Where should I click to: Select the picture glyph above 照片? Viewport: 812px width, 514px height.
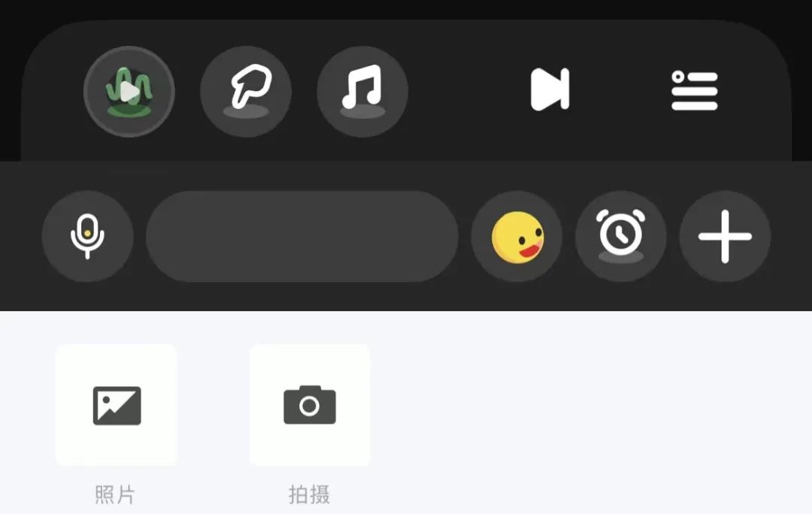coord(117,406)
